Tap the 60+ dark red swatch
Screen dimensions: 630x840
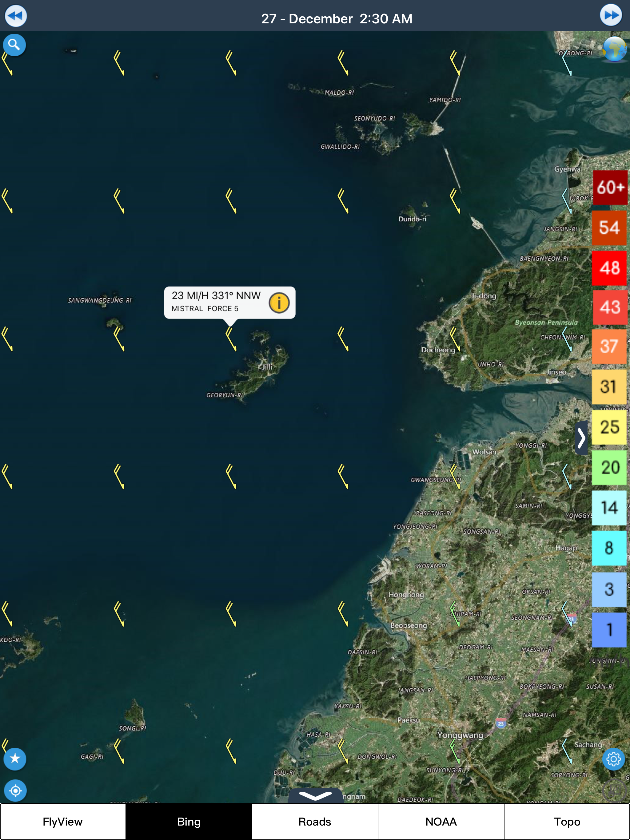pos(610,188)
